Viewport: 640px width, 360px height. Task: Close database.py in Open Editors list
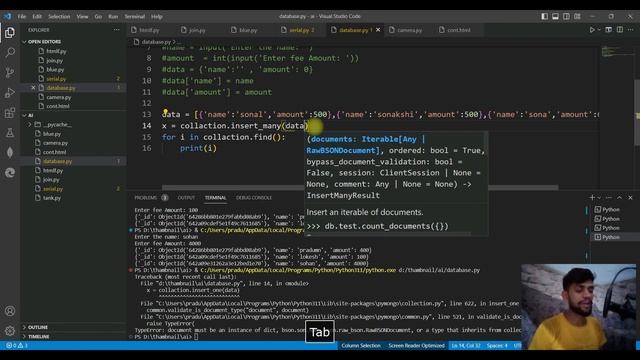point(33,88)
